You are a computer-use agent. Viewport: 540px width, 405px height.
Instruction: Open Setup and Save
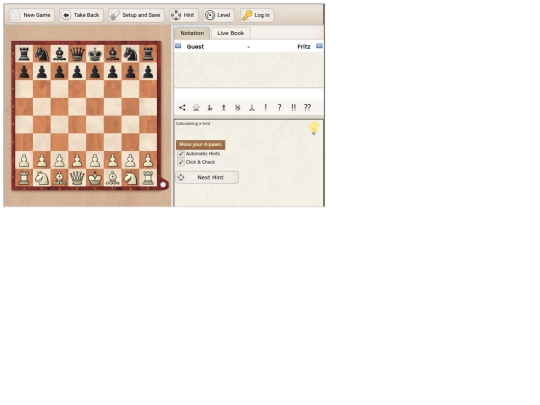[x=136, y=15]
